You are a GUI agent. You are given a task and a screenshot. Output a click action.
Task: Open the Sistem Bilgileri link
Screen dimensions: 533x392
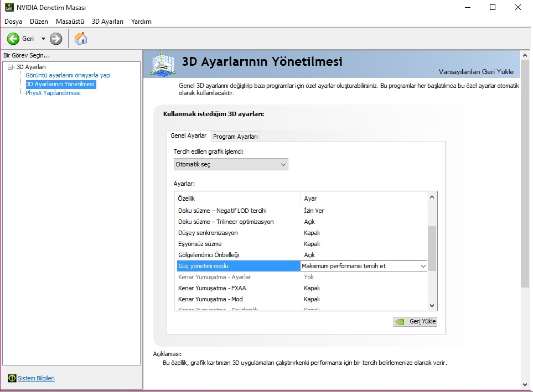click(x=36, y=378)
